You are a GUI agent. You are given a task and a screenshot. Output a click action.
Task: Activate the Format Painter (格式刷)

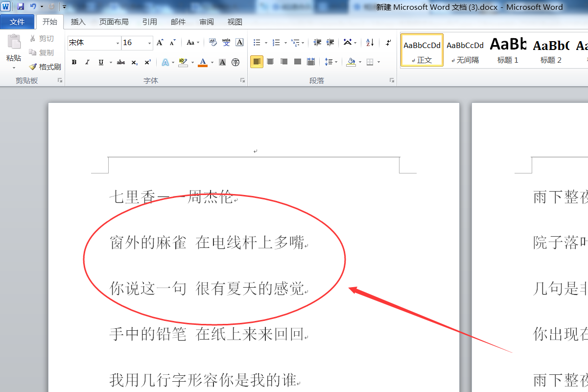click(x=45, y=67)
